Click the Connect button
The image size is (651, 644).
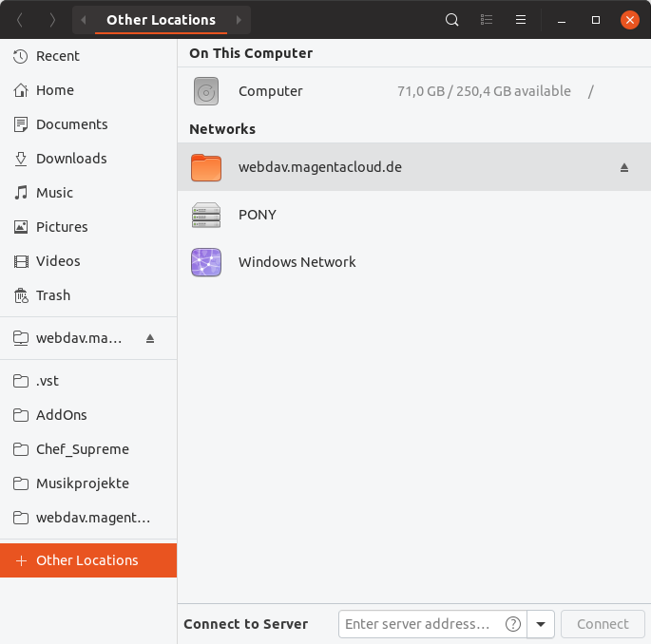(603, 624)
